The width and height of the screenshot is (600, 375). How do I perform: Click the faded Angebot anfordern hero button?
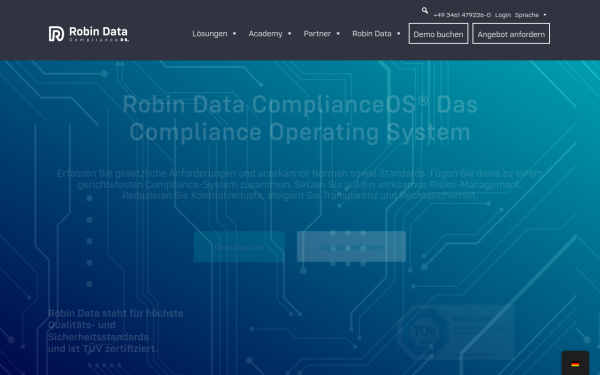pyautogui.click(x=351, y=247)
